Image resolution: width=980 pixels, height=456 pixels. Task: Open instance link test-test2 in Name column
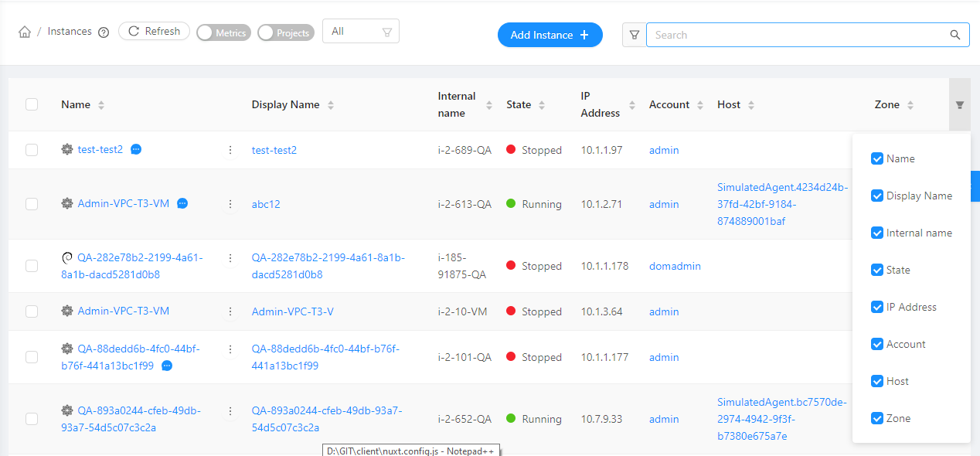(100, 149)
